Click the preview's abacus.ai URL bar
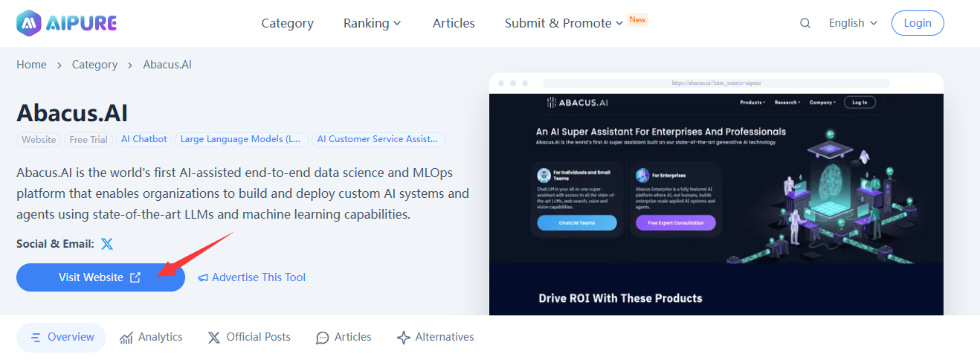980x360 pixels. click(716, 83)
